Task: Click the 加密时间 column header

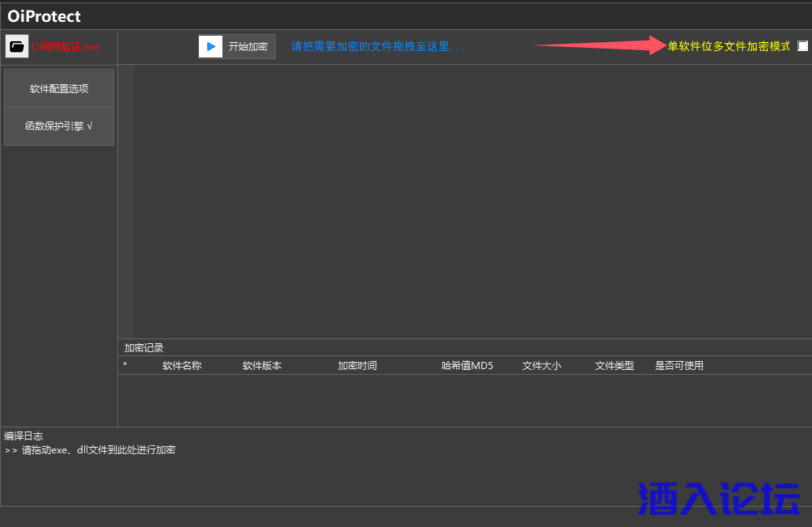Action: 357,366
